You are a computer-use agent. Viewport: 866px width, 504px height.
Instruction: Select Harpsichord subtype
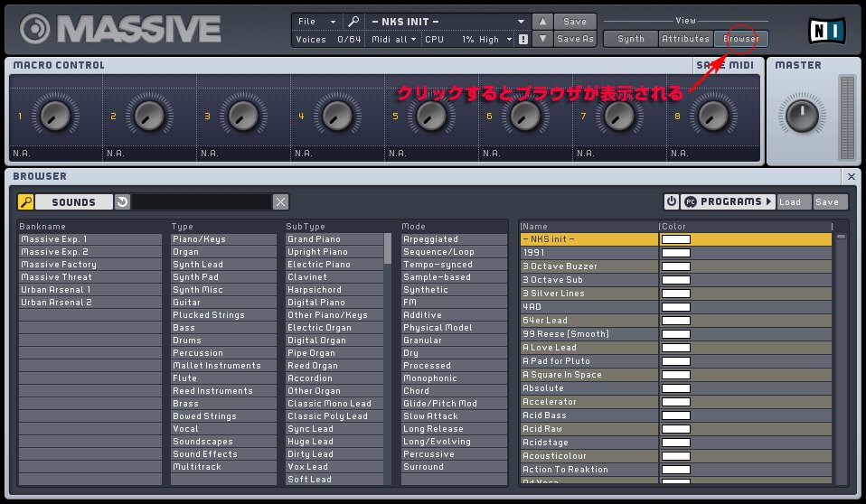tap(334, 290)
